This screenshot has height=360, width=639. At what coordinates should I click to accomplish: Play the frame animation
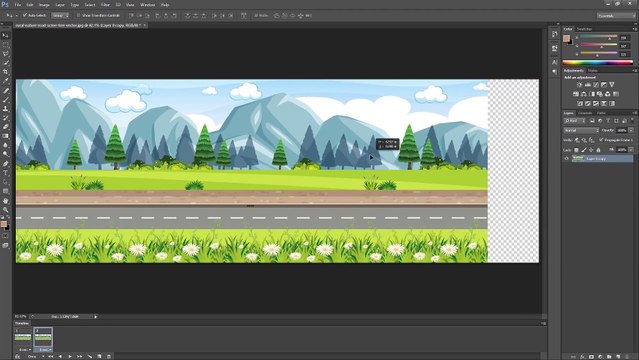pos(70,356)
